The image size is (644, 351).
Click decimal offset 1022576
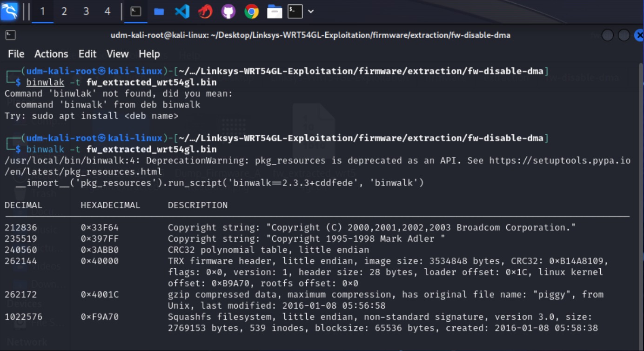click(x=23, y=317)
